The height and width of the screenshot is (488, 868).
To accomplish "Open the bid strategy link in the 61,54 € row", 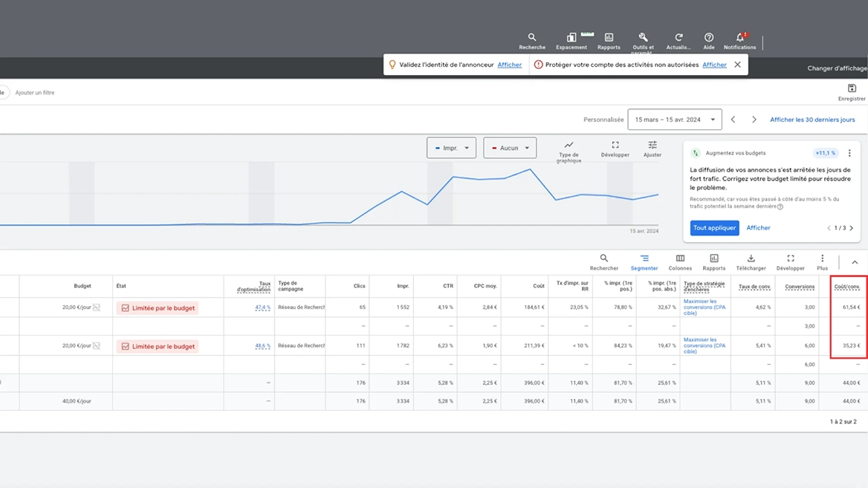I will pyautogui.click(x=705, y=307).
